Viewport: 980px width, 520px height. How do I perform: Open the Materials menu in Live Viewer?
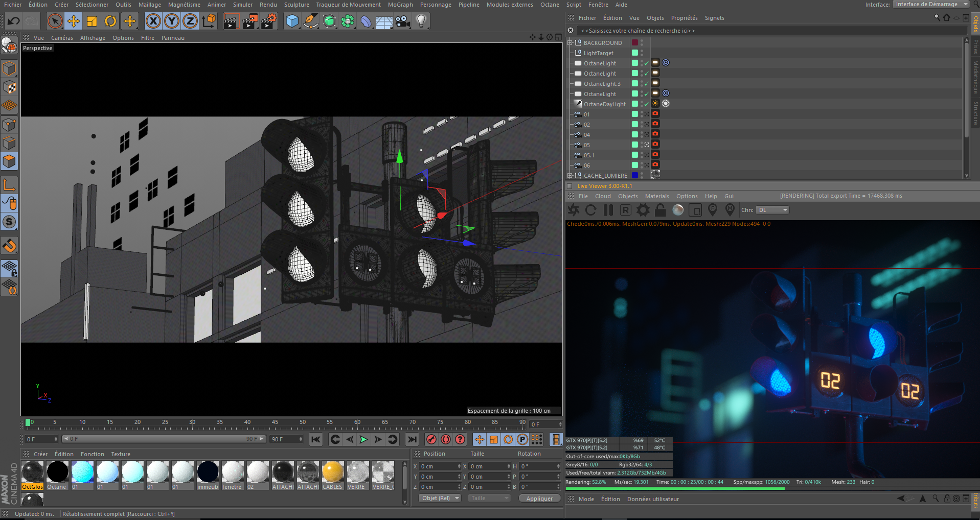656,196
